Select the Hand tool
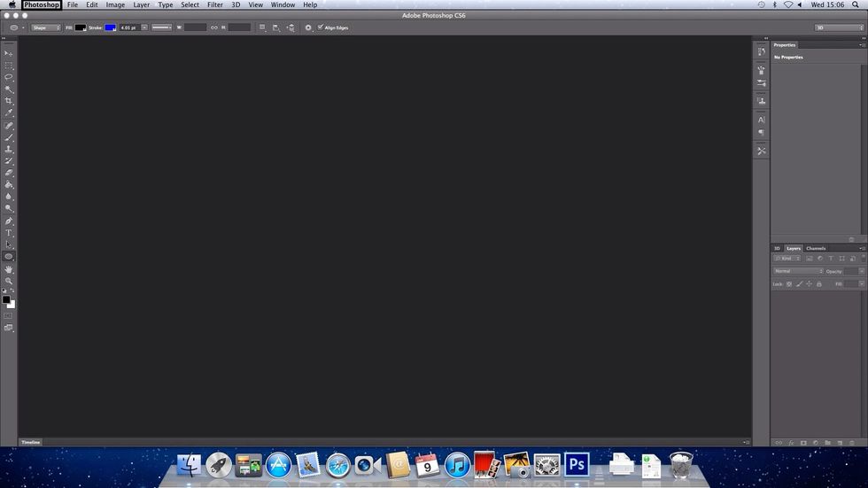Image resolution: width=868 pixels, height=488 pixels. (x=8, y=269)
